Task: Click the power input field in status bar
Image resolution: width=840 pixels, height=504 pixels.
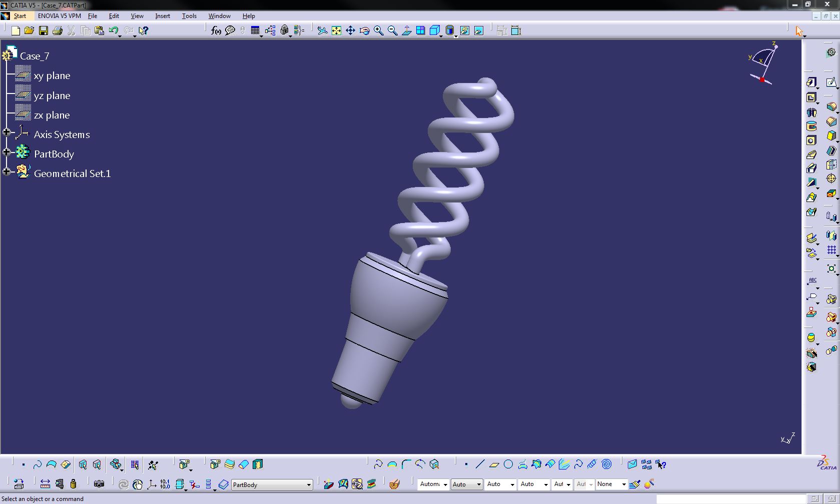Action: click(732, 498)
